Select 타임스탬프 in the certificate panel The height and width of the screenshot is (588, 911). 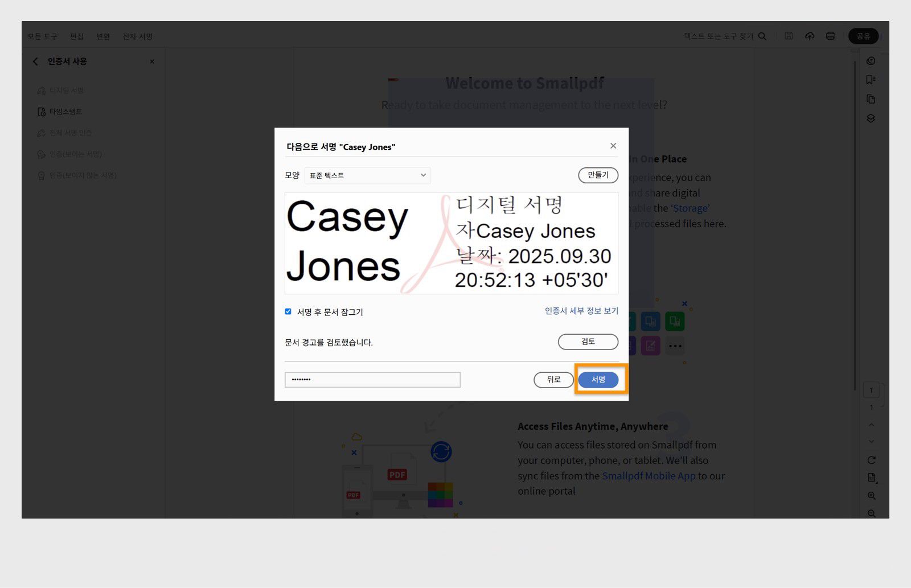[60, 112]
